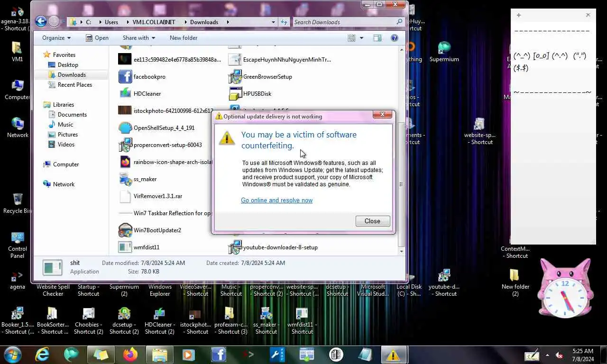Select the ss_maker file in Downloads
This screenshot has width=607, height=364.
pyautogui.click(x=138, y=179)
